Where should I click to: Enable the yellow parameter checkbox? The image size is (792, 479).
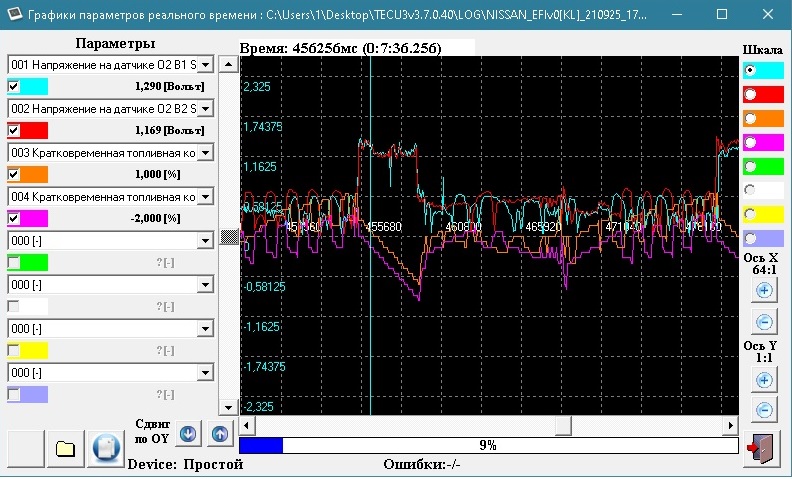pyautogui.click(x=14, y=351)
